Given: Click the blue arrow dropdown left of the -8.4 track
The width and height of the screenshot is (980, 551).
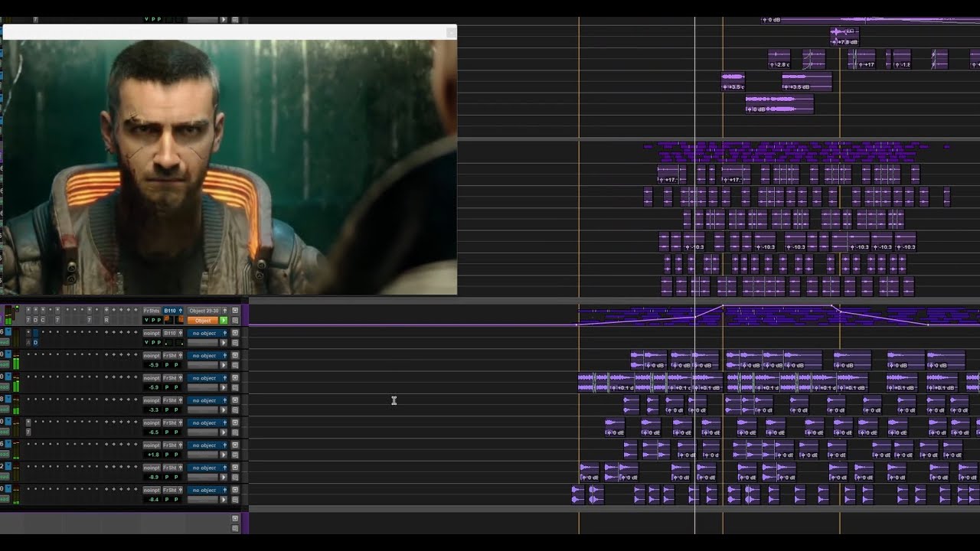Looking at the screenshot, I should [8, 488].
